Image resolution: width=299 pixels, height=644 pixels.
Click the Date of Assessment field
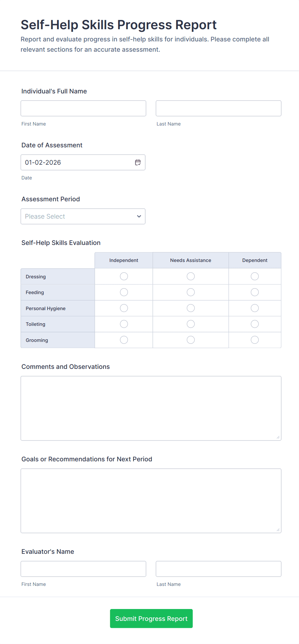pos(77,162)
